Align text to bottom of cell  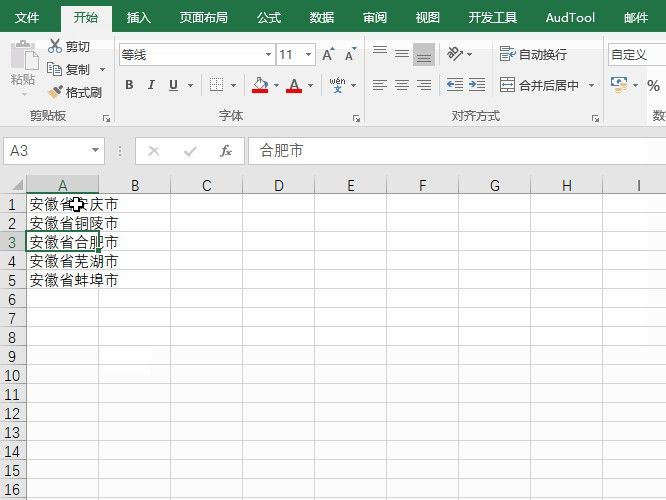tap(424, 54)
